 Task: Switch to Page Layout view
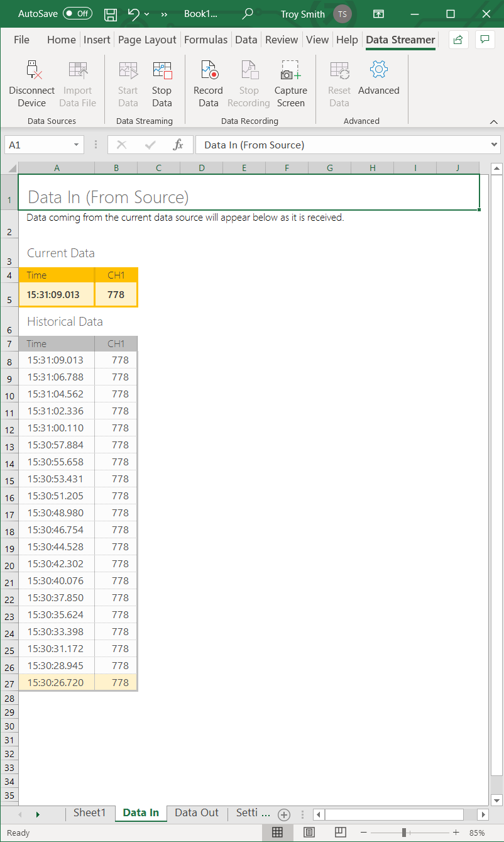point(309,833)
